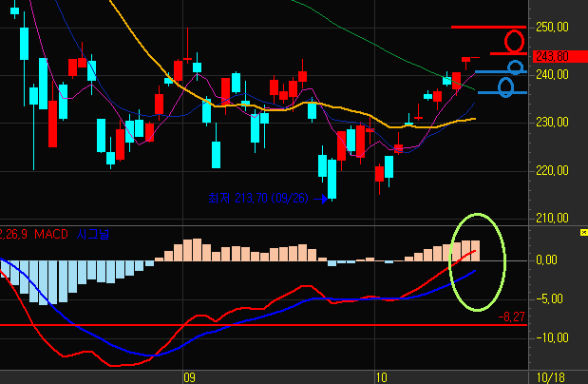Click the 210.00 price axis label
Image resolution: width=588 pixels, height=384 pixels.
pos(552,218)
